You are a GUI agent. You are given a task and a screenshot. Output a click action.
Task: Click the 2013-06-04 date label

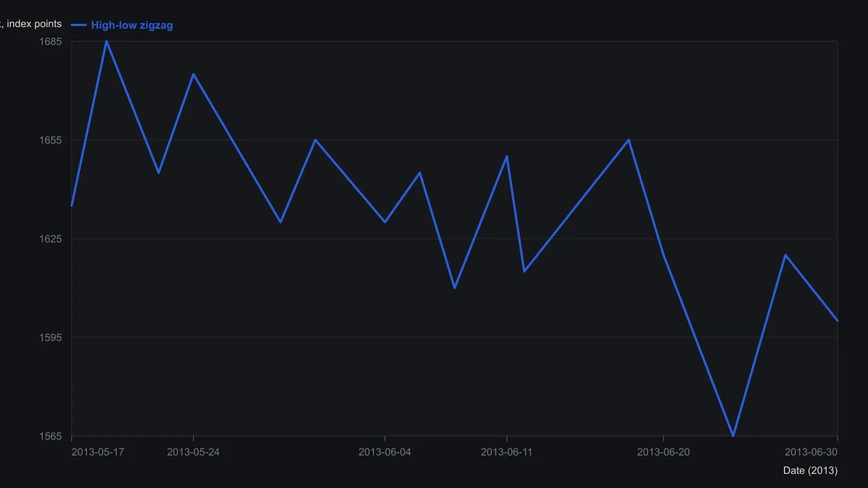pyautogui.click(x=385, y=452)
